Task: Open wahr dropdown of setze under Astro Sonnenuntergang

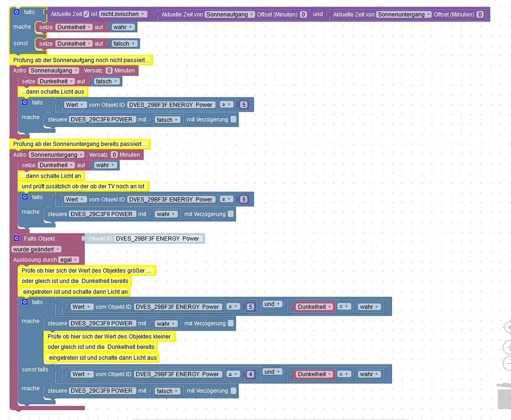Action: tap(105, 165)
